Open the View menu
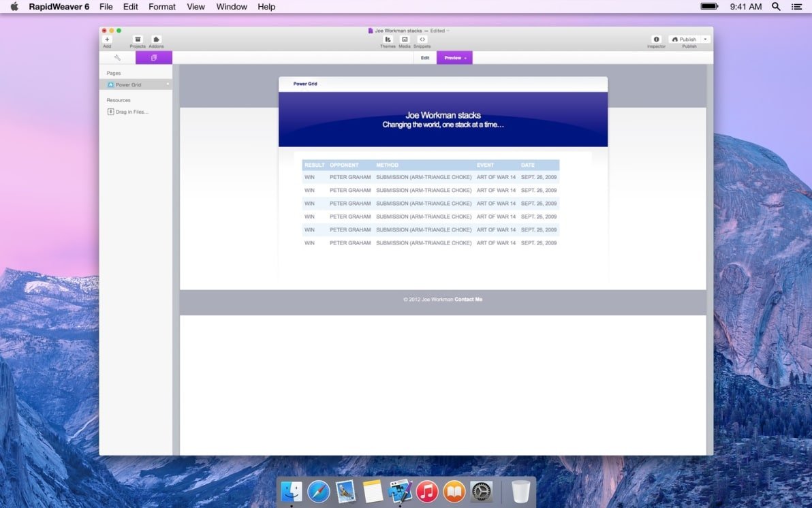This screenshot has width=812, height=508. (196, 7)
